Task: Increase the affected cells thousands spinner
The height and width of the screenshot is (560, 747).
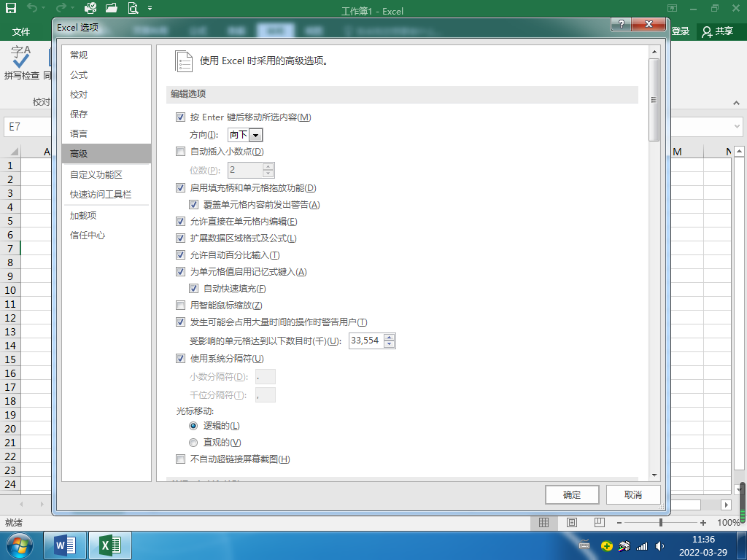Action: [x=390, y=338]
